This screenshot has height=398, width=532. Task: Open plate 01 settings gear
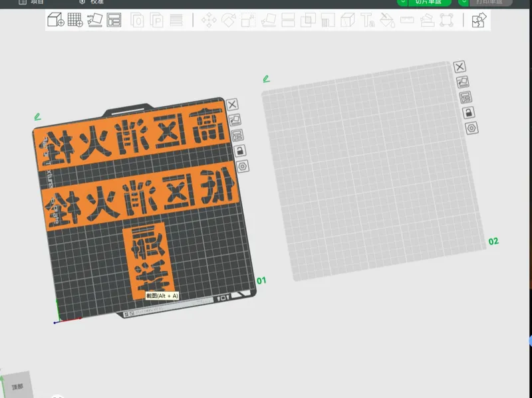point(243,167)
